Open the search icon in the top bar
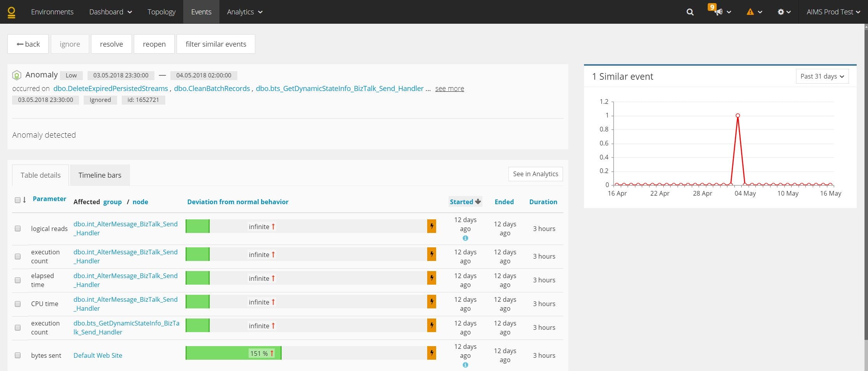 (x=689, y=12)
